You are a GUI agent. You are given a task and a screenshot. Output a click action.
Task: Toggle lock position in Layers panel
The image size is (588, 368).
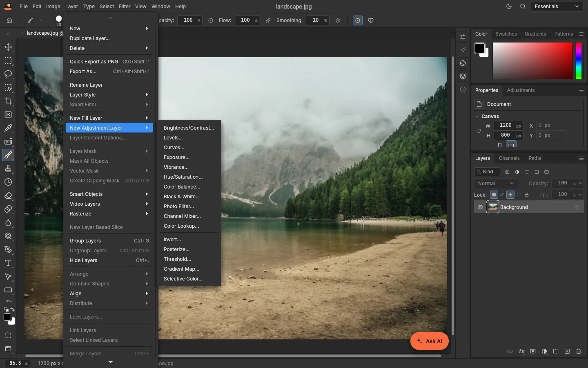coord(510,195)
